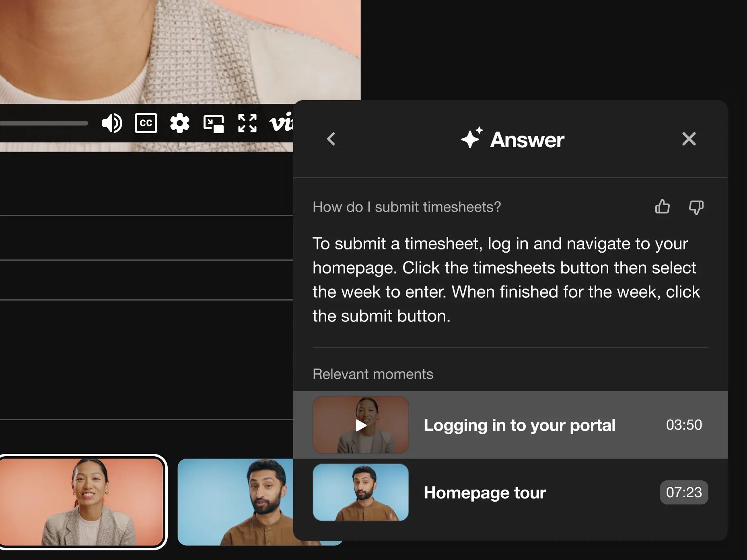Screen dimensions: 747x560
Task: Select the woman video thumbnail with white outline
Action: (x=82, y=502)
